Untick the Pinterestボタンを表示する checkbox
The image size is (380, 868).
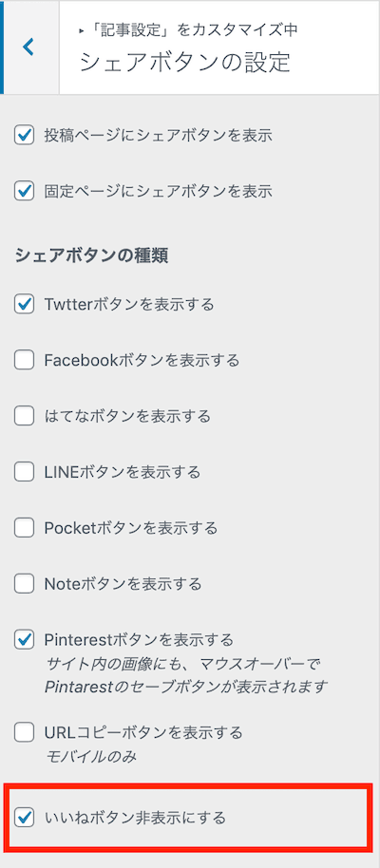24,640
